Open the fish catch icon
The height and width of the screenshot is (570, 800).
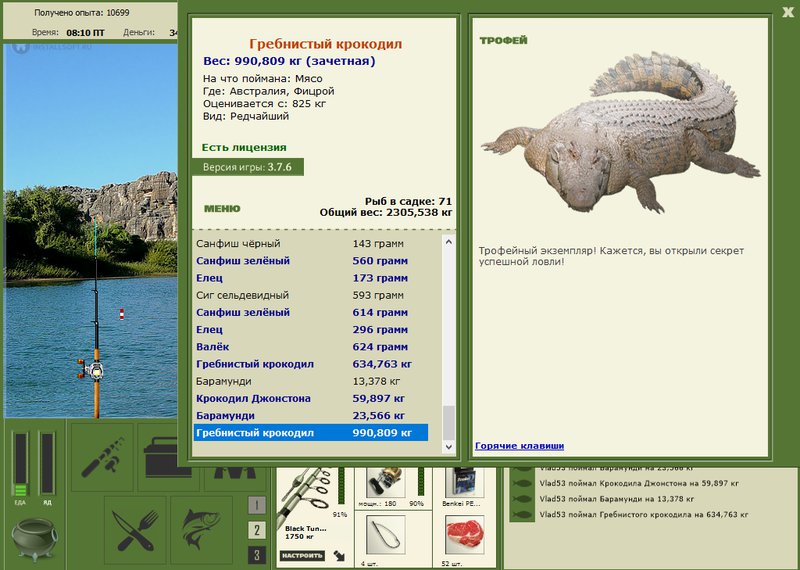coord(202,530)
